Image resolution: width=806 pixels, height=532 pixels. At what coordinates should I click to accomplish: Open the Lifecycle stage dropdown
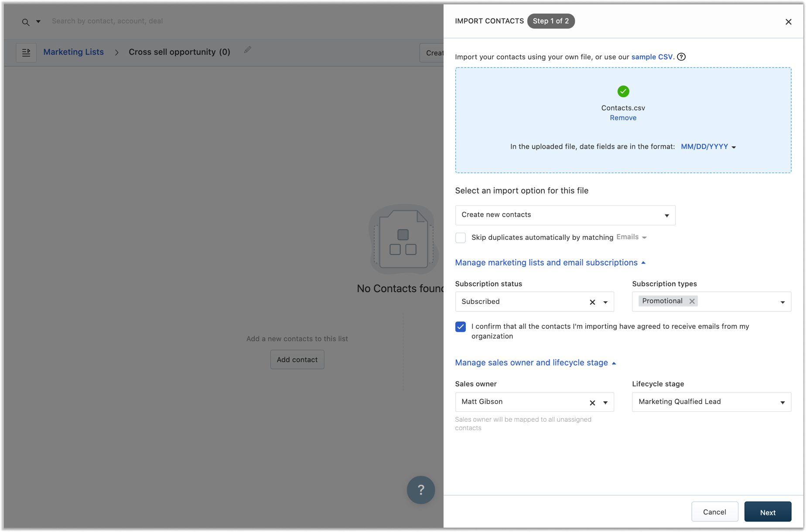click(x=711, y=402)
